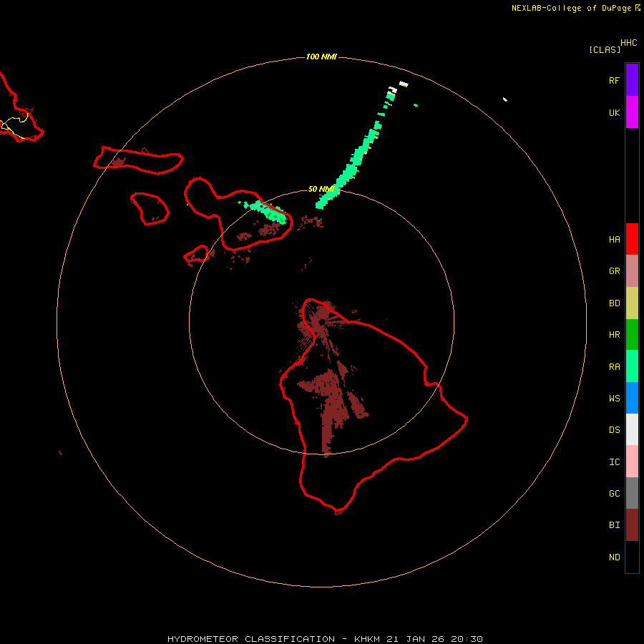This screenshot has height=644, width=644.
Task: Click the purple RF legend swatch
Action: pos(632,80)
